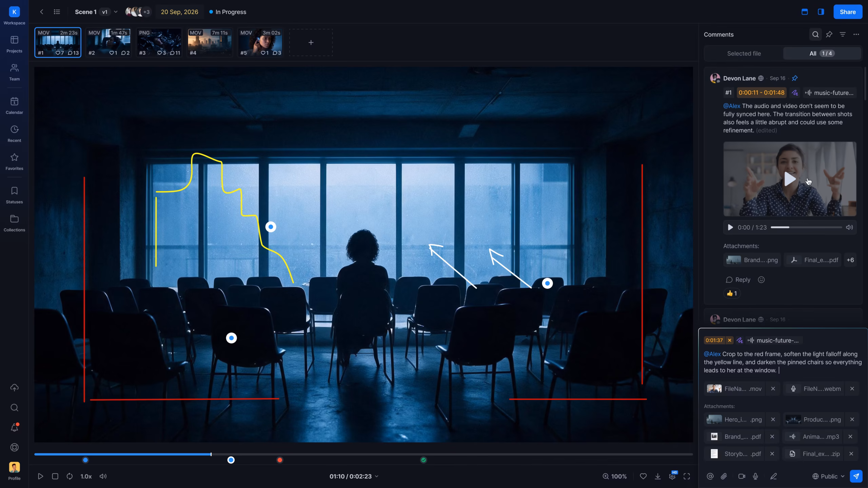The image size is (868, 488).
Task: Toggle pinned comments filter
Action: [829, 34]
